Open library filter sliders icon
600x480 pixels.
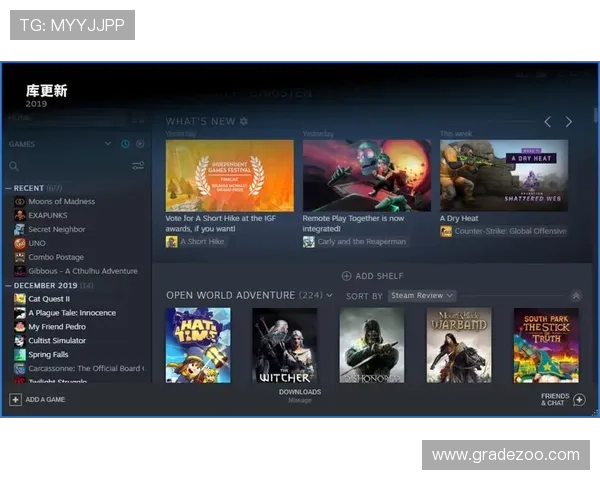point(138,165)
